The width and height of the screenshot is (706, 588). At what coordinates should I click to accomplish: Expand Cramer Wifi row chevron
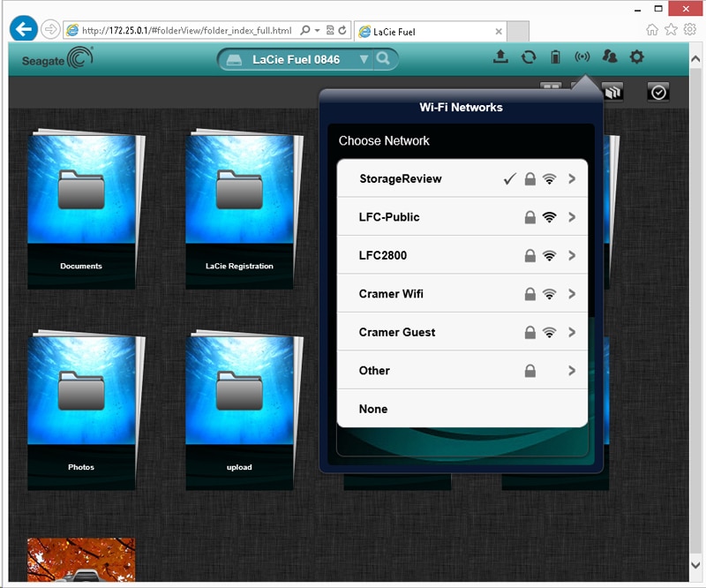click(572, 294)
